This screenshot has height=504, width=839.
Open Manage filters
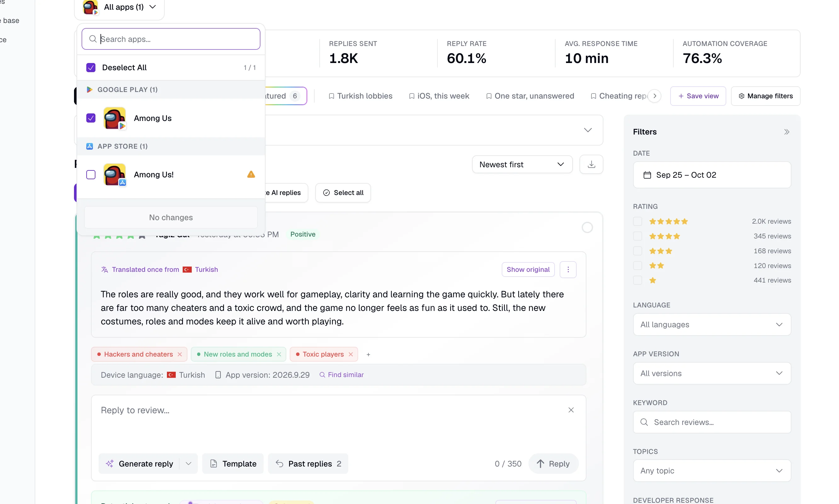point(765,96)
